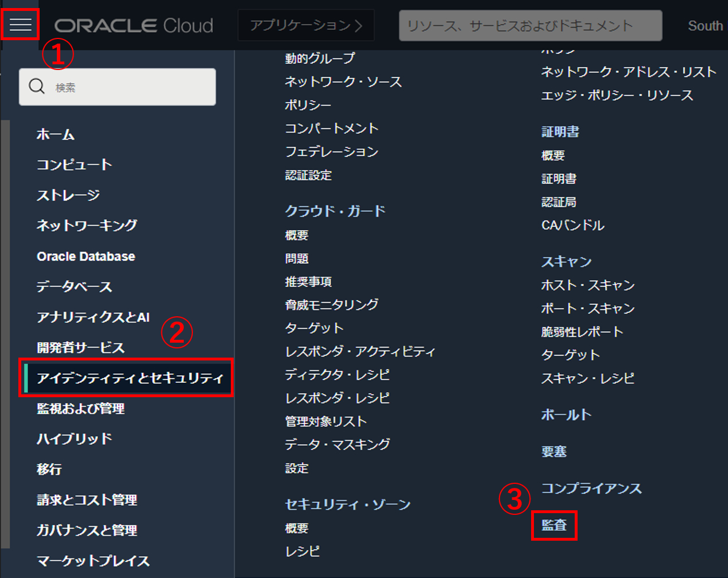This screenshot has height=578, width=728.
Task: Click the クラウド・ガード heading link
Action: click(x=335, y=211)
